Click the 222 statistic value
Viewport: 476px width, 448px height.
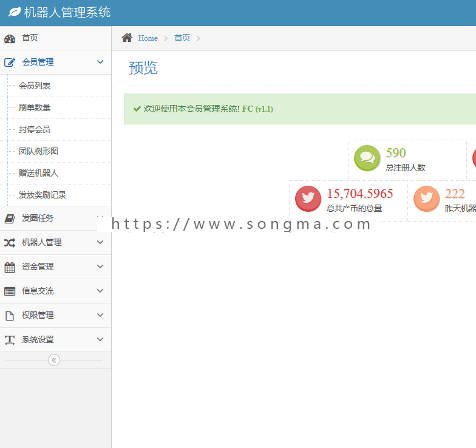coord(455,194)
